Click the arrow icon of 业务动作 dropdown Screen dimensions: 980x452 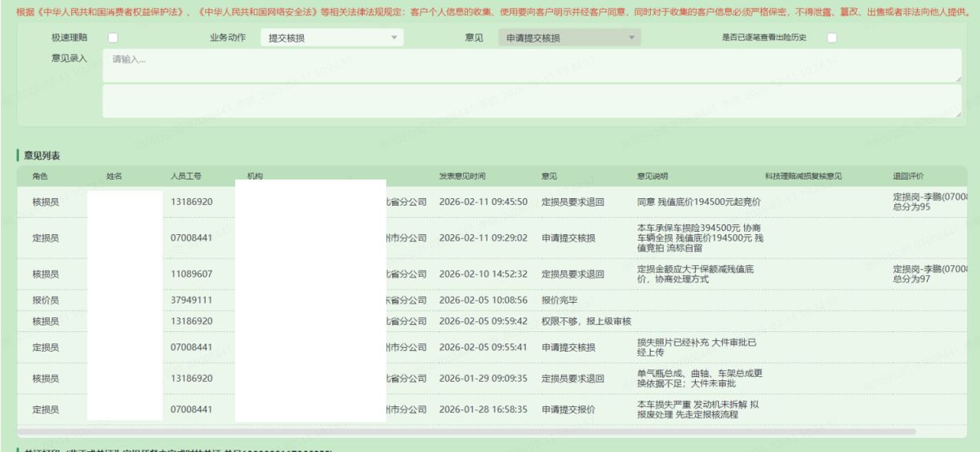tap(393, 38)
